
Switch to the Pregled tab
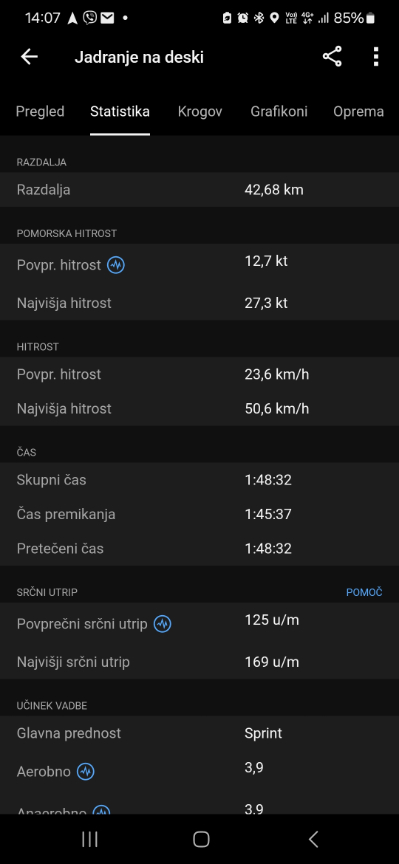40,111
